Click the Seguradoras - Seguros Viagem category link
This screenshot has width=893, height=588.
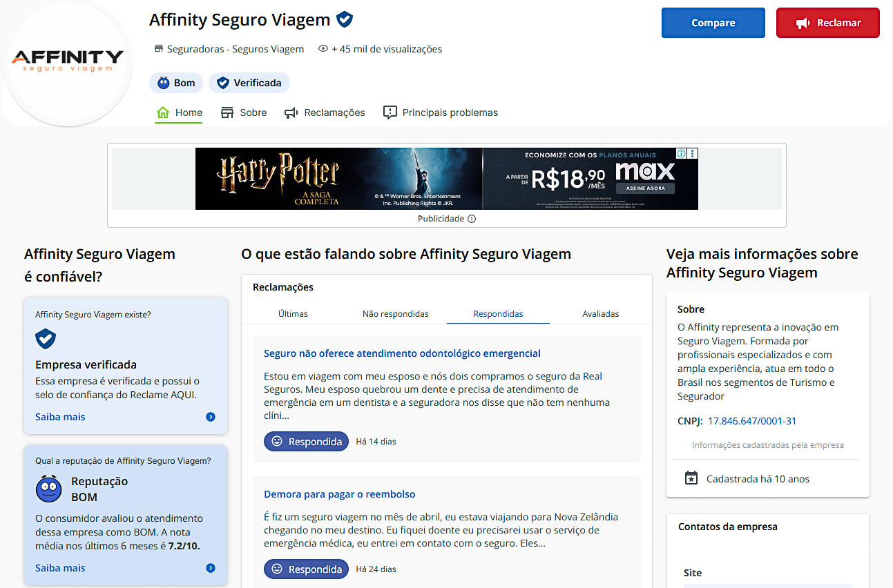pos(236,49)
